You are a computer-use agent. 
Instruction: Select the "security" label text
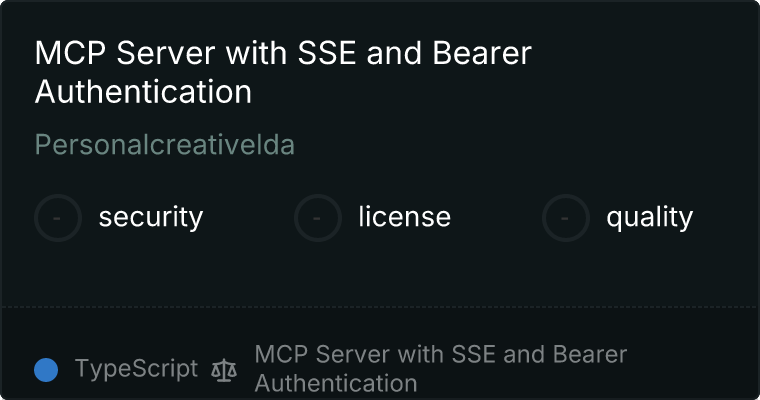coord(151,217)
